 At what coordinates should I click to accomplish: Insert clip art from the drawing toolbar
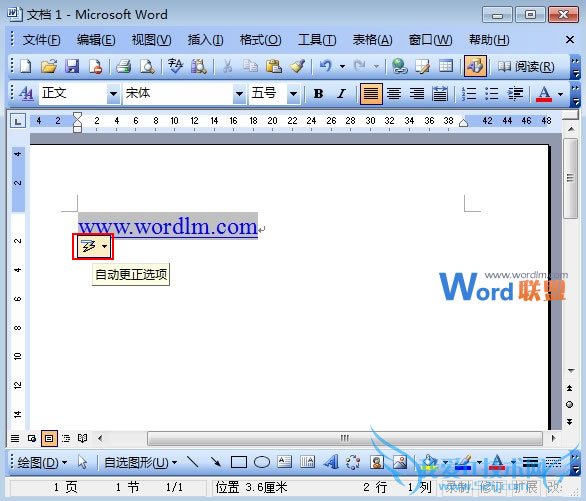tap(377, 463)
